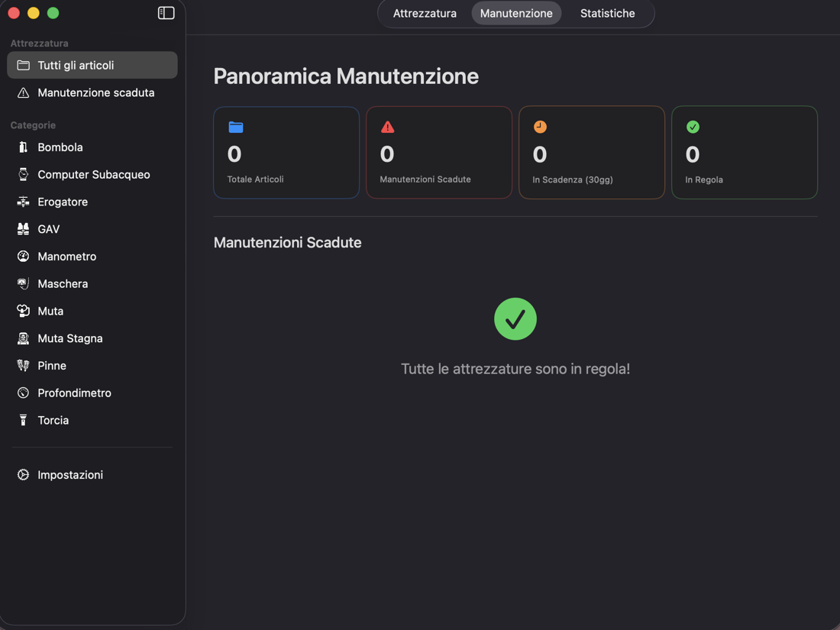The width and height of the screenshot is (840, 630).
Task: Choose the Computer Subacqueo category
Action: pos(92,175)
